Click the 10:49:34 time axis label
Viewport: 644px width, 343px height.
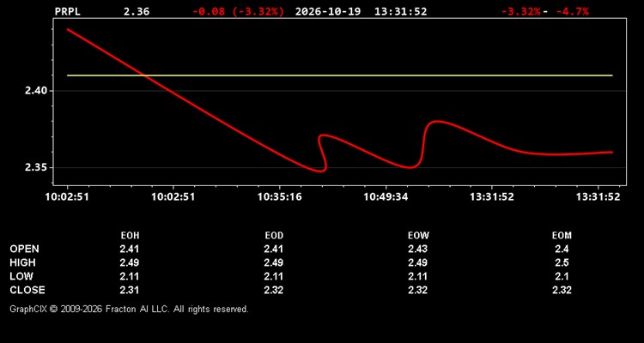386,197
